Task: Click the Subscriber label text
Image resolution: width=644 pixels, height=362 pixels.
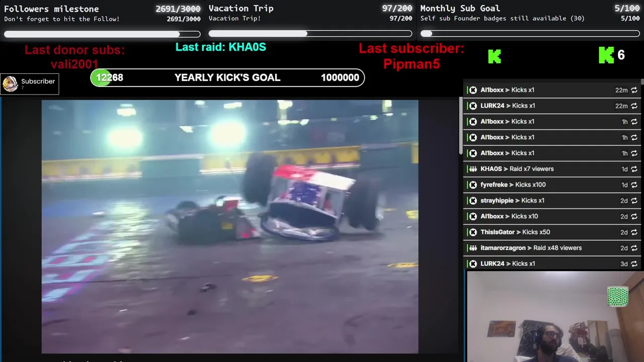Action: pyautogui.click(x=38, y=81)
